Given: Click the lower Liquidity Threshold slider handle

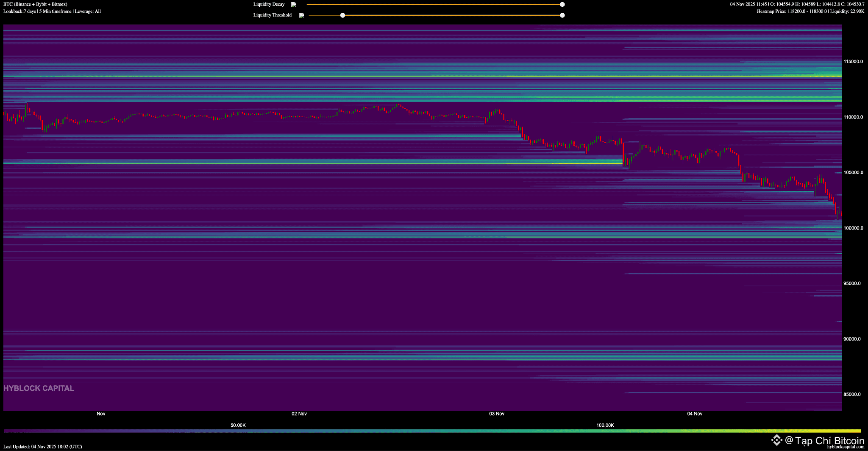Looking at the screenshot, I should pyautogui.click(x=342, y=15).
